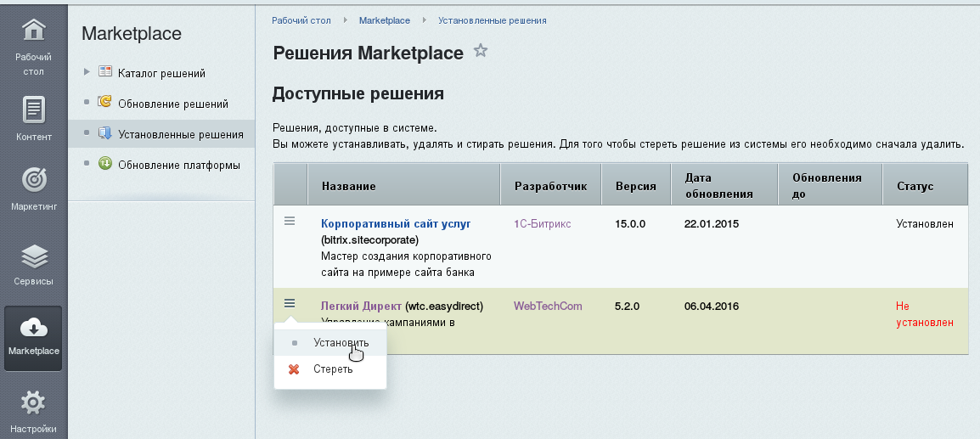Click the (bitrix.sitecorporate) module code text
Viewport: 980px width, 439px height.
[x=370, y=239]
